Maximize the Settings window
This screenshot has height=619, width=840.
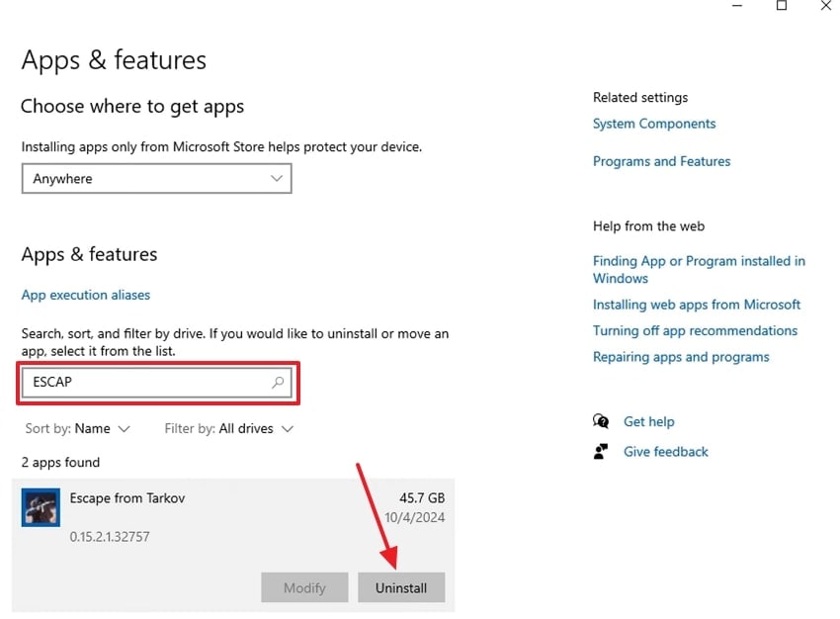(782, 6)
